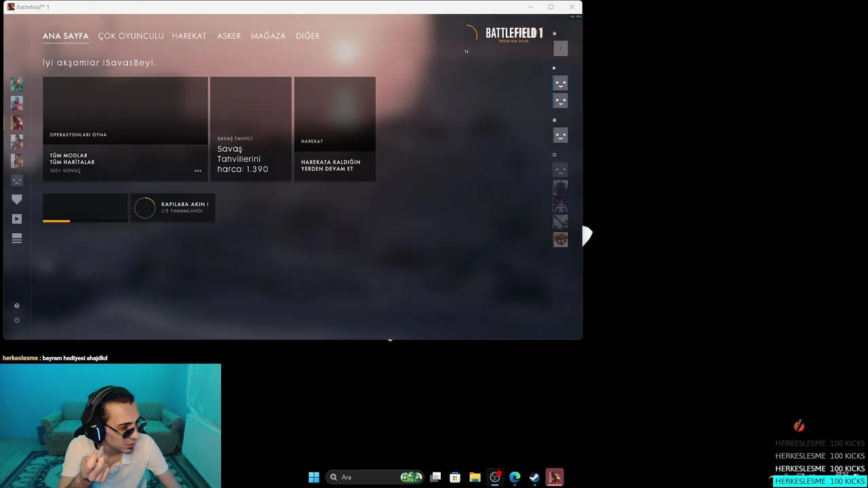868x488 pixels.
Task: Open the HAREKAT tab in top navigation
Action: pos(189,36)
